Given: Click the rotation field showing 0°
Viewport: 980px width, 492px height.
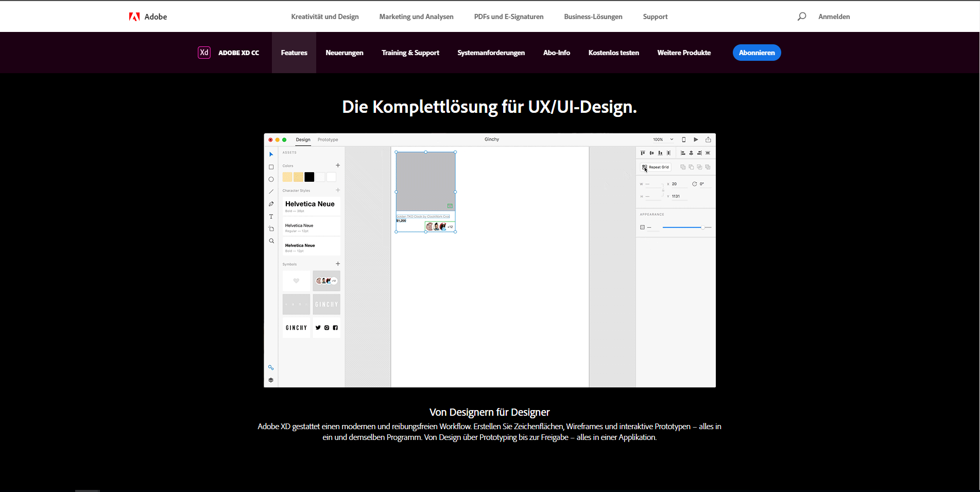Looking at the screenshot, I should [704, 184].
